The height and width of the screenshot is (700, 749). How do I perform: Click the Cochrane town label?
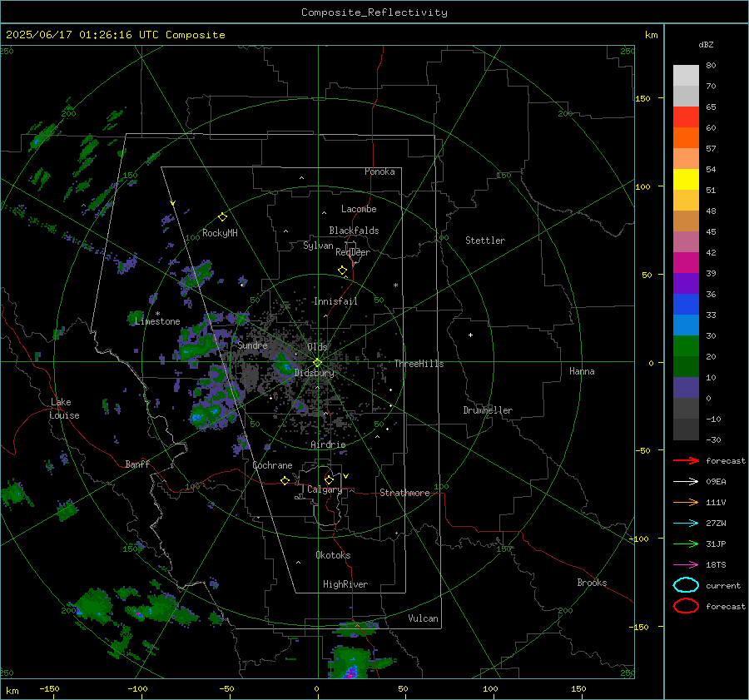click(x=272, y=465)
